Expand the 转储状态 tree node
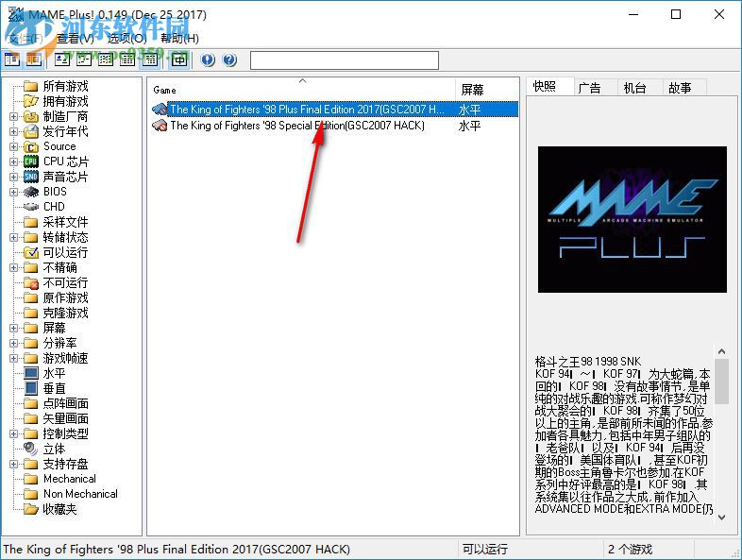Viewport: 742px width, 560px height. coord(13,237)
